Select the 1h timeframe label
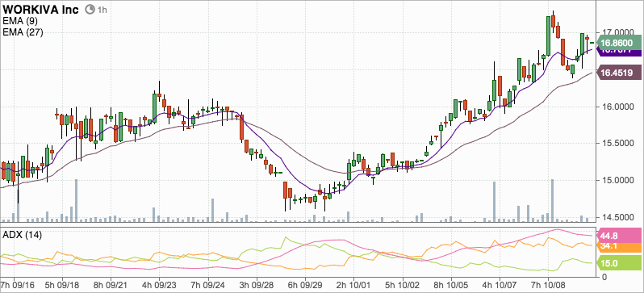The width and height of the screenshot is (644, 293). [x=102, y=10]
